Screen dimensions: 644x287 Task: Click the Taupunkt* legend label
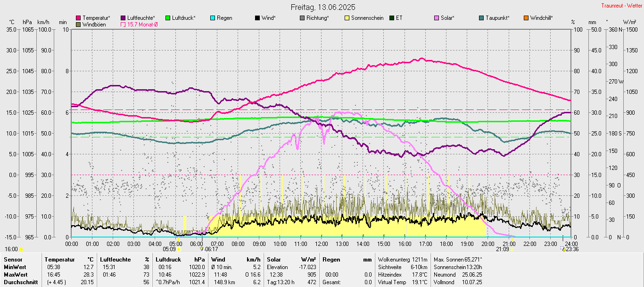point(497,18)
